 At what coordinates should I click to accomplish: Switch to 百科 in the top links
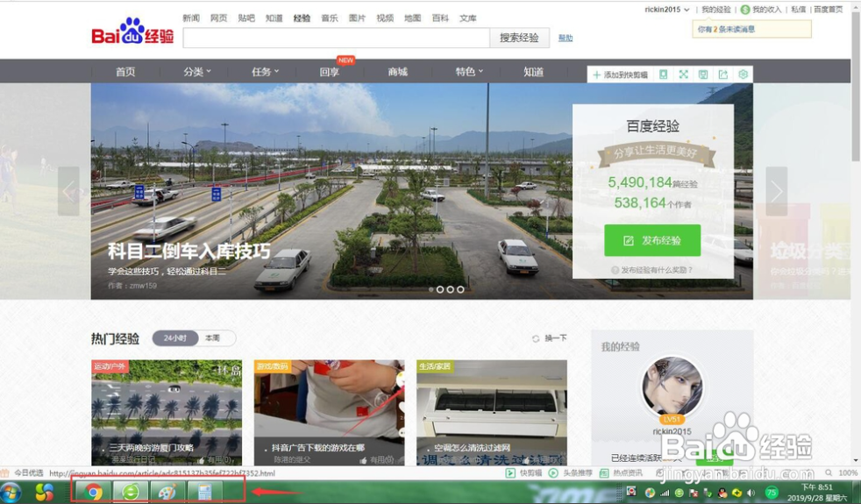440,18
